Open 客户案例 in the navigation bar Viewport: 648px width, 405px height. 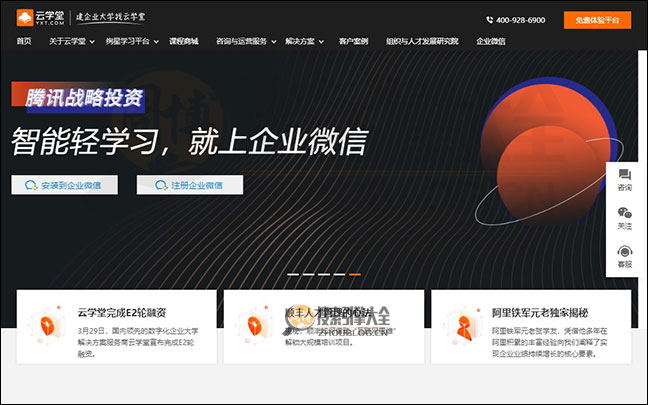pos(354,41)
